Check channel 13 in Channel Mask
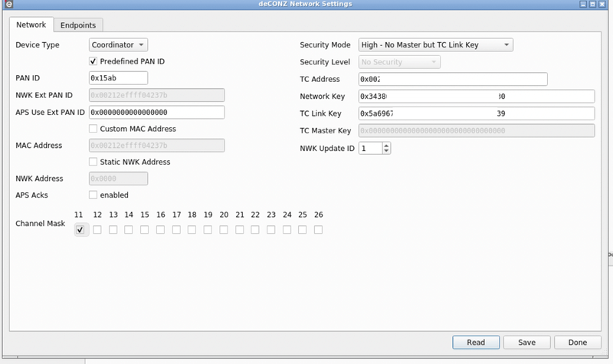 [113, 229]
